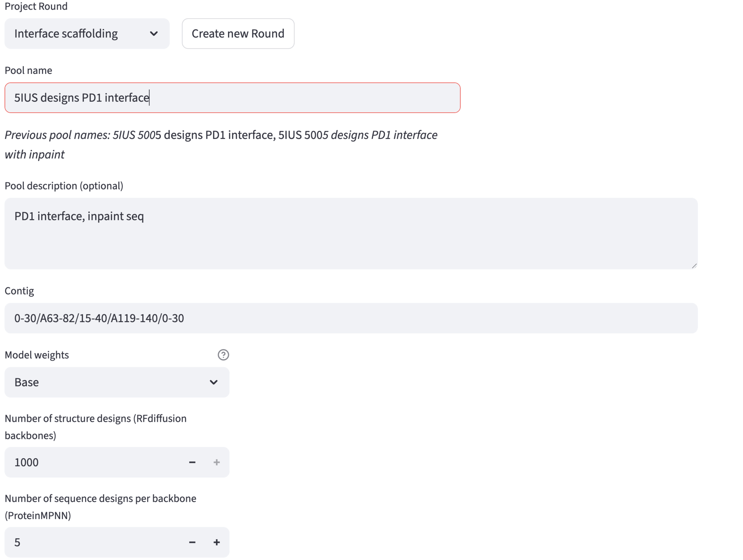Click into the Pool description textarea
Viewport: 743px width, 560px height.
pos(351,238)
